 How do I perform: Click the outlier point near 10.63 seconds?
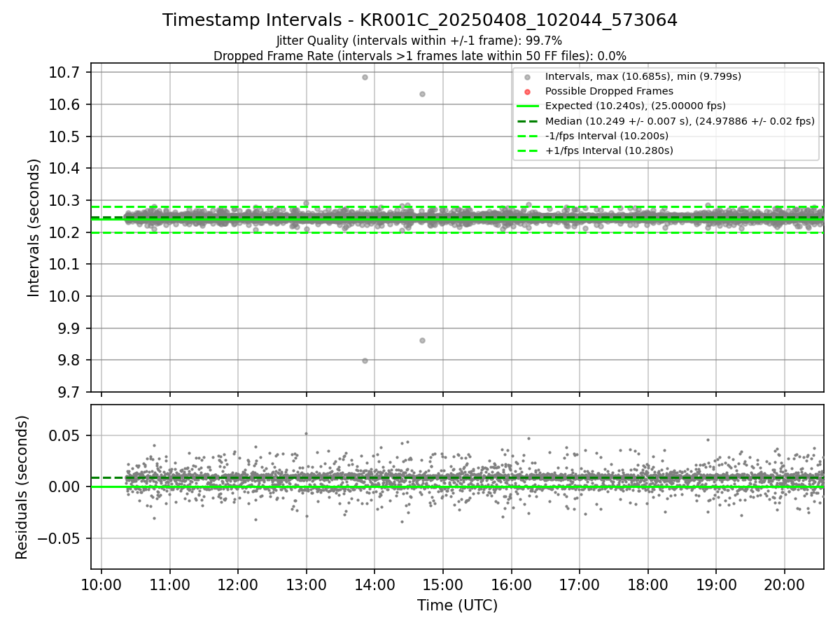click(x=422, y=94)
